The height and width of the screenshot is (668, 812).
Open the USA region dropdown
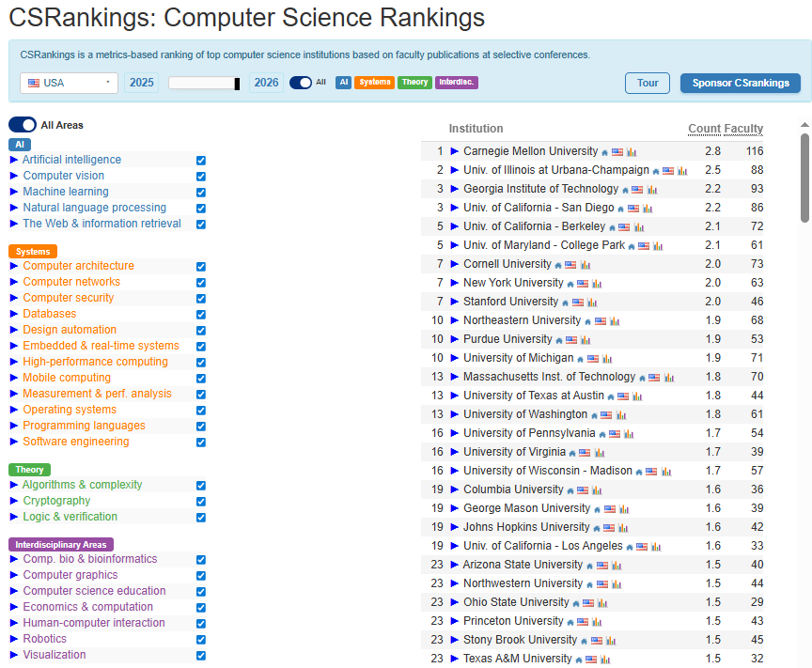click(69, 83)
